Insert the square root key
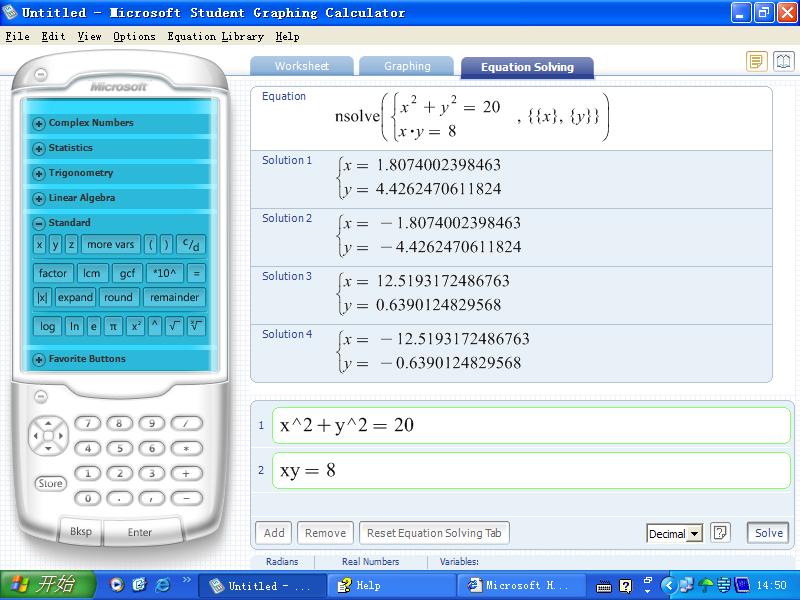This screenshot has height=600, width=800. tap(174, 327)
